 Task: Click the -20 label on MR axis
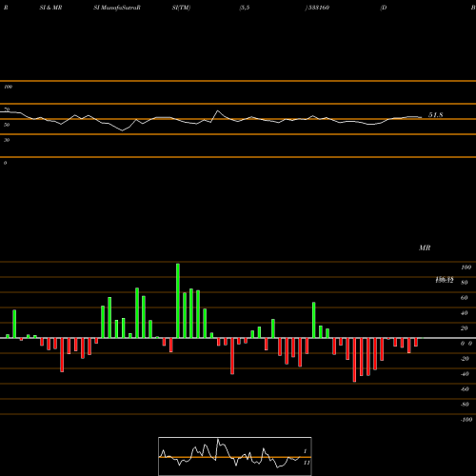(465, 359)
